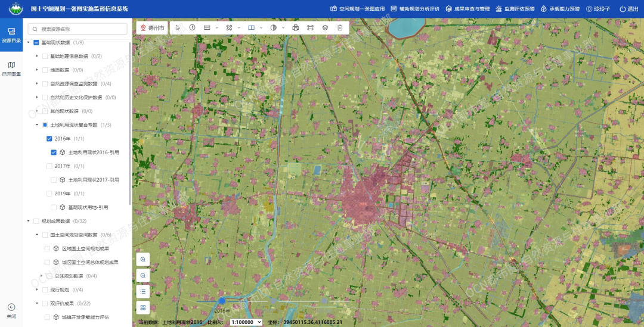Screen dimensions: 644x327
Task: Click the 德州市 region selector
Action: click(x=153, y=28)
